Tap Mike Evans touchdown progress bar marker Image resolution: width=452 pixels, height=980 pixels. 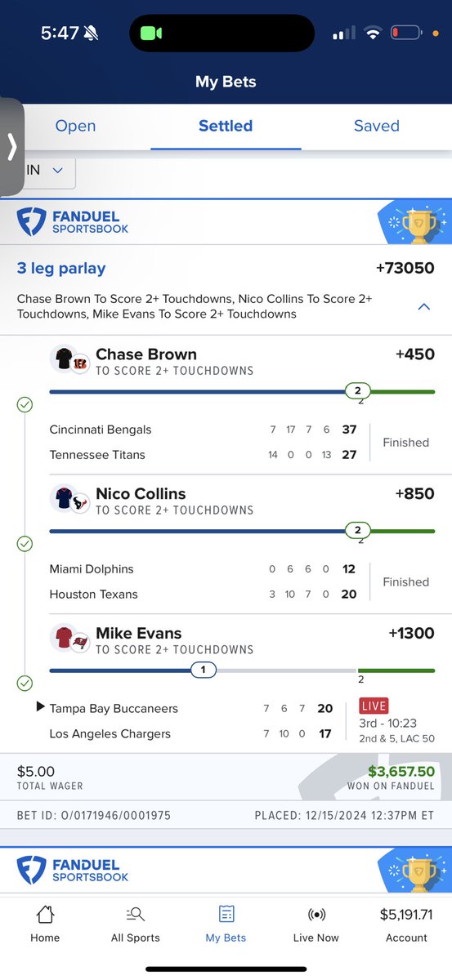click(204, 670)
